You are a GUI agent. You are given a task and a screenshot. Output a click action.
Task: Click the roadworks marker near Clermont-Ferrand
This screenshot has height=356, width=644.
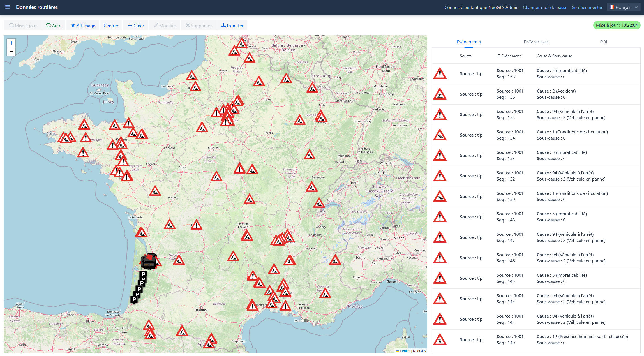point(247,235)
